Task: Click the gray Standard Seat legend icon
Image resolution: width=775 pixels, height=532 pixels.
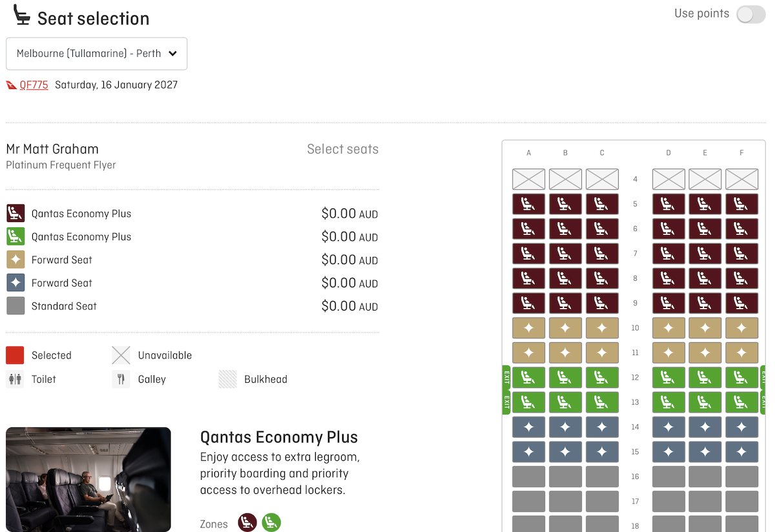Action: [15, 305]
